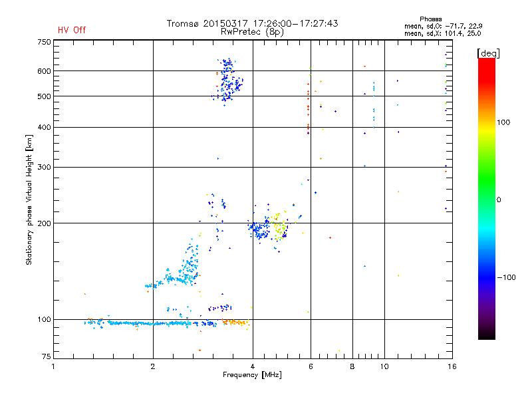Screen dimensions: 532x399
Task: Click the x-axis tick label '4'
Action: 253,366
